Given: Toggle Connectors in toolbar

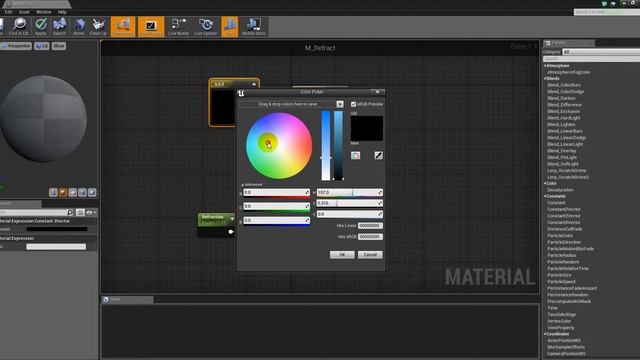Looking at the screenshot, I should click(x=123, y=27).
